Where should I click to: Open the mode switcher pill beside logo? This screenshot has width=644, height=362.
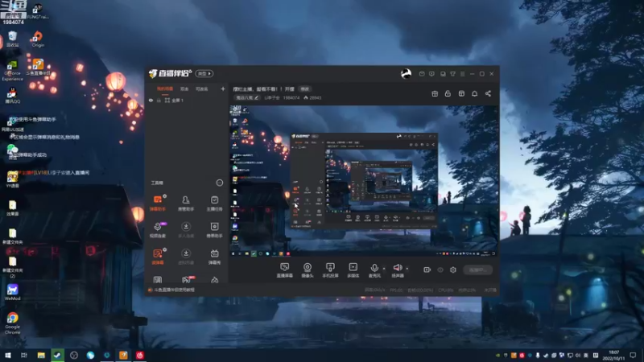(x=204, y=73)
